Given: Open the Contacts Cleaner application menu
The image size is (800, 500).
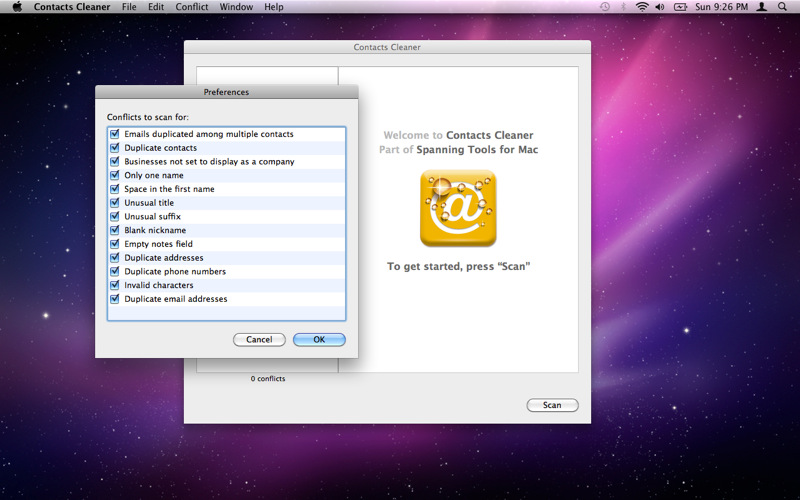Looking at the screenshot, I should (72, 7).
